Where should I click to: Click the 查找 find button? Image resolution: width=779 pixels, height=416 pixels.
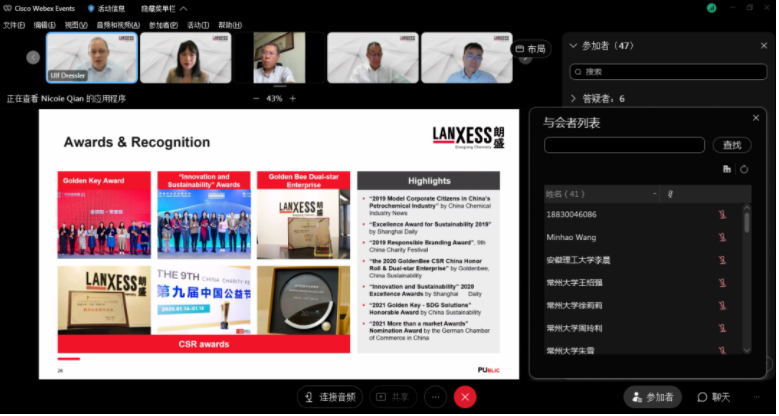(732, 145)
